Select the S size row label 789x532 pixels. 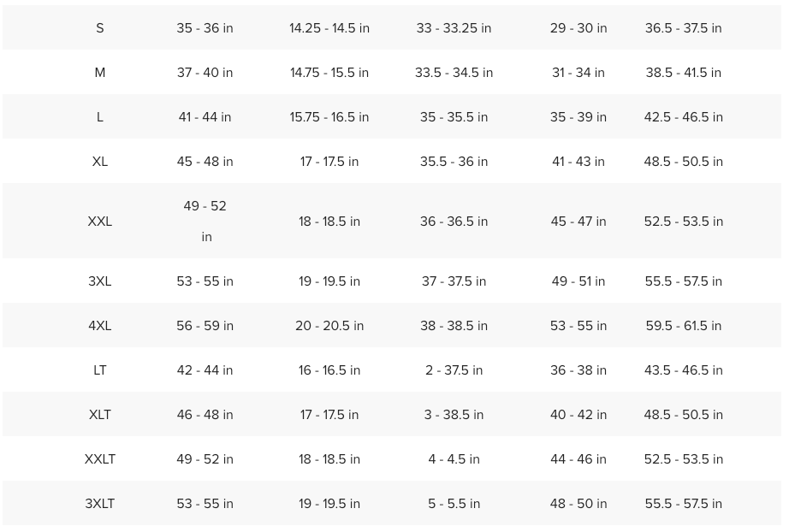(99, 28)
